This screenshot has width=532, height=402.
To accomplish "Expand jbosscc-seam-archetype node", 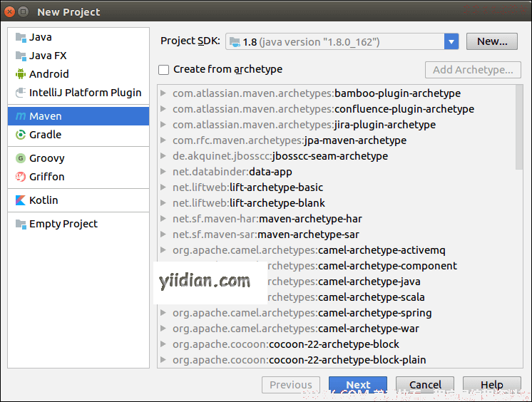I will click(x=163, y=155).
